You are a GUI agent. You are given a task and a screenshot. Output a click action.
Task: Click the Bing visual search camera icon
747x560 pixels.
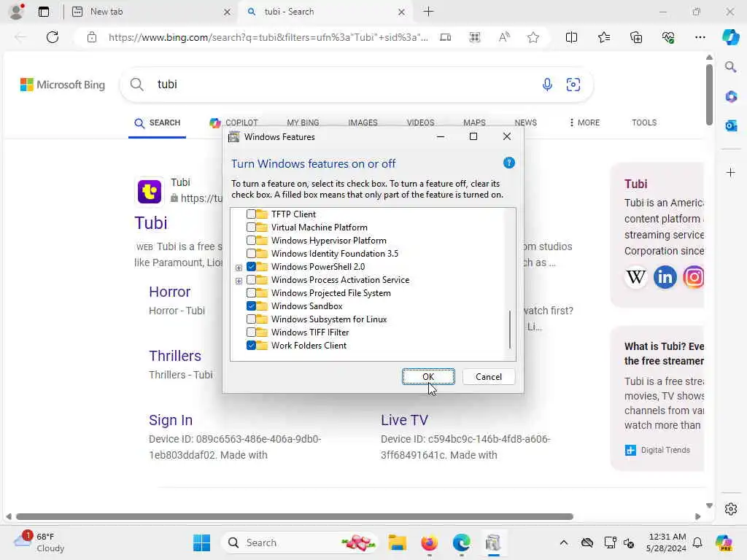tap(573, 85)
